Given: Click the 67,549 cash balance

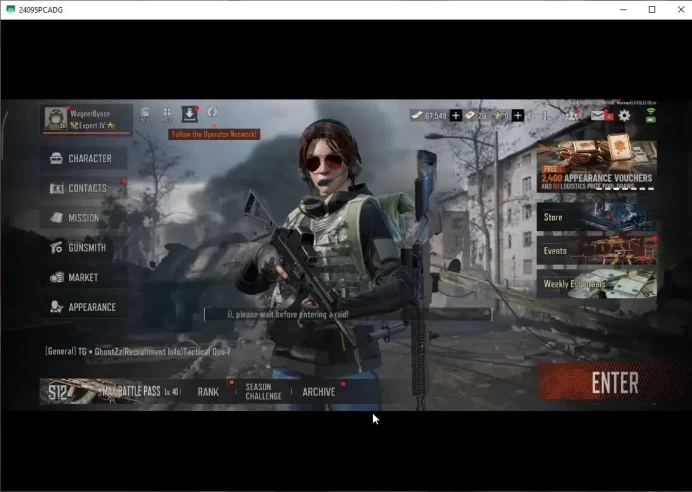Looking at the screenshot, I should point(436,116).
